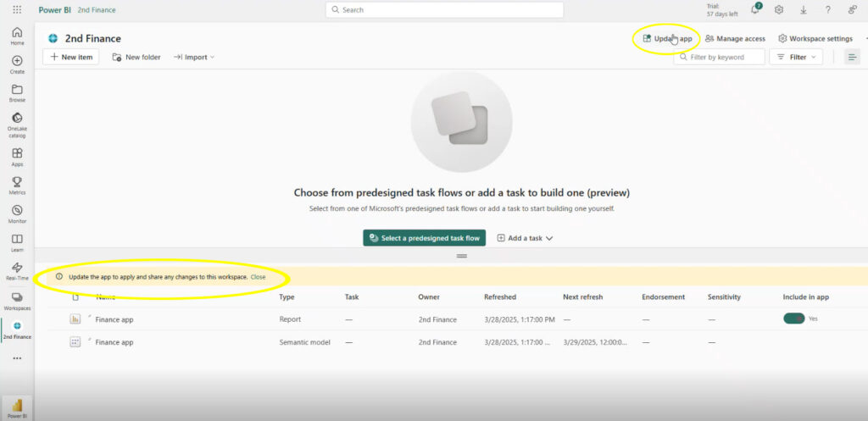The width and height of the screenshot is (868, 421).
Task: Open the app launcher waffle icon
Action: [x=17, y=10]
